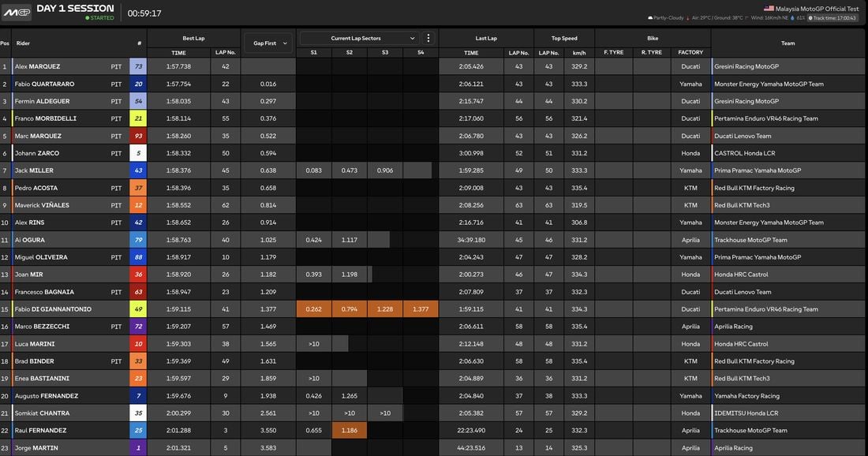Click the IDEMITSU Honda LCR team name
The width and height of the screenshot is (868, 456).
tap(746, 413)
